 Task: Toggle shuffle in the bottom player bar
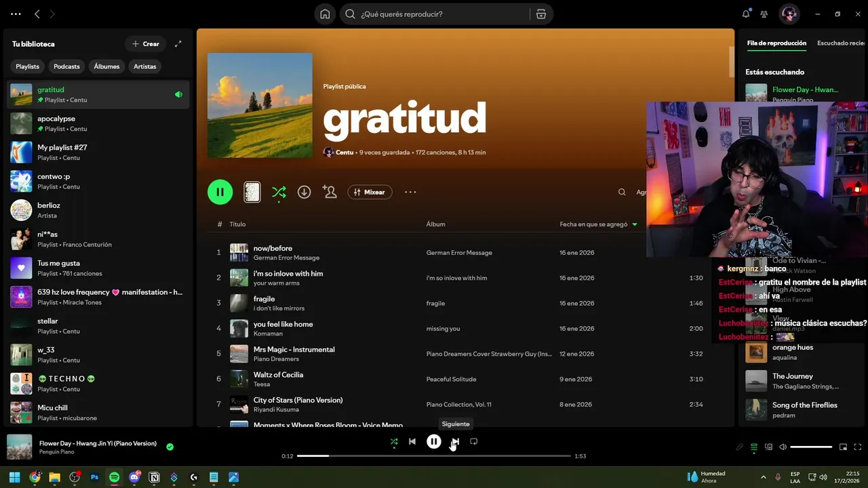click(x=394, y=442)
